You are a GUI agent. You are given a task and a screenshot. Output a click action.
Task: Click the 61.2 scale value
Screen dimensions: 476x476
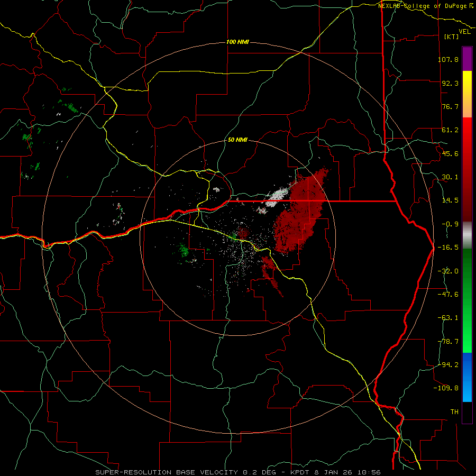pos(450,130)
